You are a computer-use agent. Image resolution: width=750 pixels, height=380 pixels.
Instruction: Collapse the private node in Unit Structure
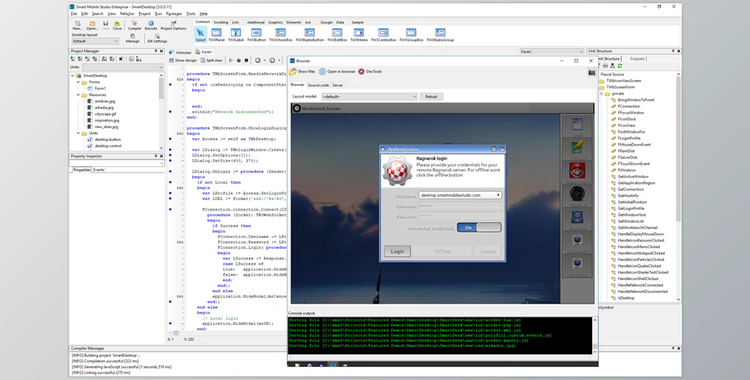tap(602, 94)
